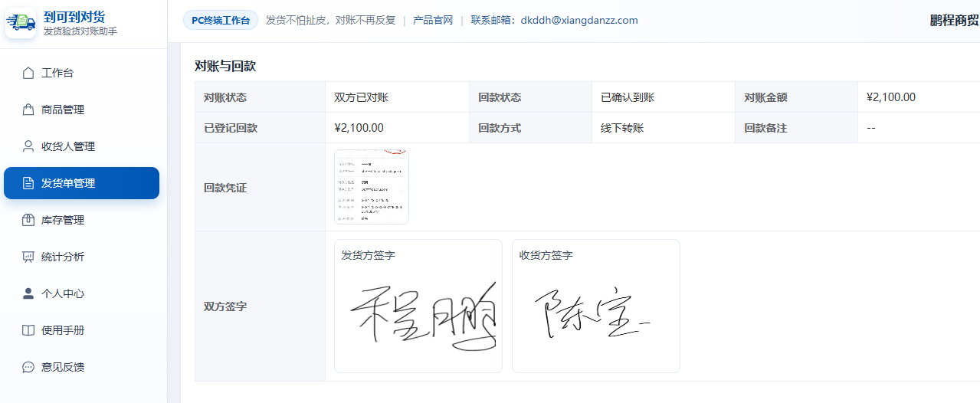
Task: Open the 产品官网 link
Action: 433,21
